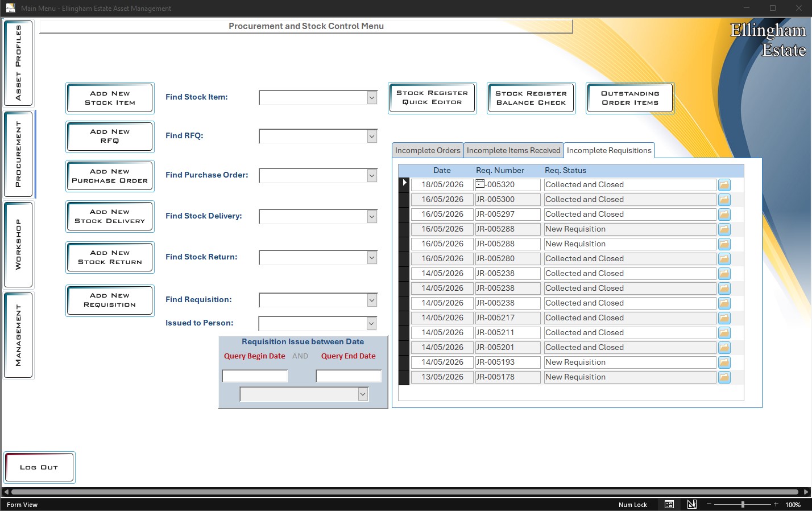The height and width of the screenshot is (511, 812).
Task: Click the zoom out minus icon
Action: [x=709, y=505]
